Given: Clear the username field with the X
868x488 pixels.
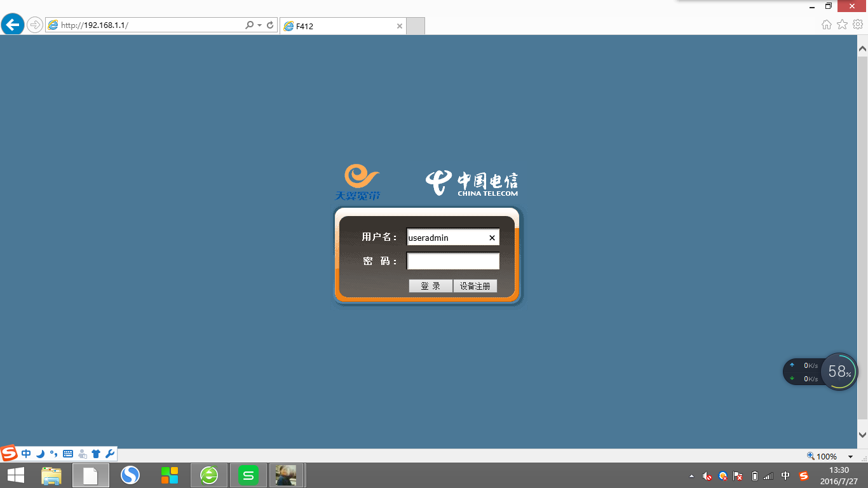Looking at the screenshot, I should point(492,238).
